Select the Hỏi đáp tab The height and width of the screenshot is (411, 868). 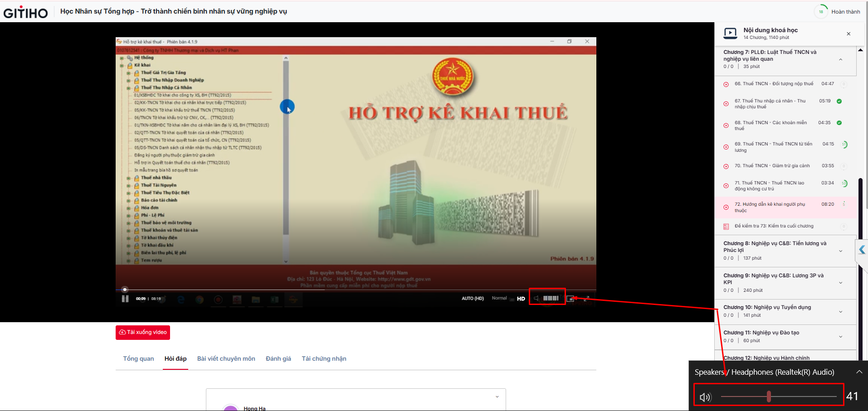(176, 359)
